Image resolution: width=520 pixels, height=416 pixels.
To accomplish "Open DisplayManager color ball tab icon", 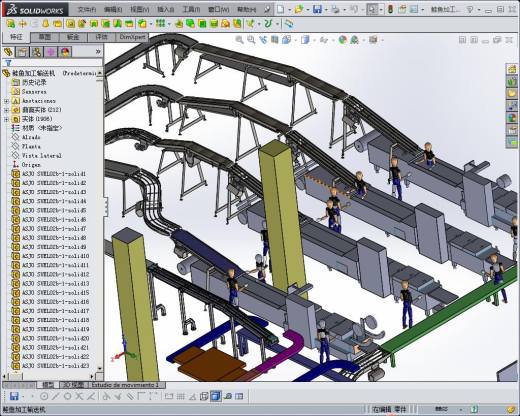I will point(65,52).
